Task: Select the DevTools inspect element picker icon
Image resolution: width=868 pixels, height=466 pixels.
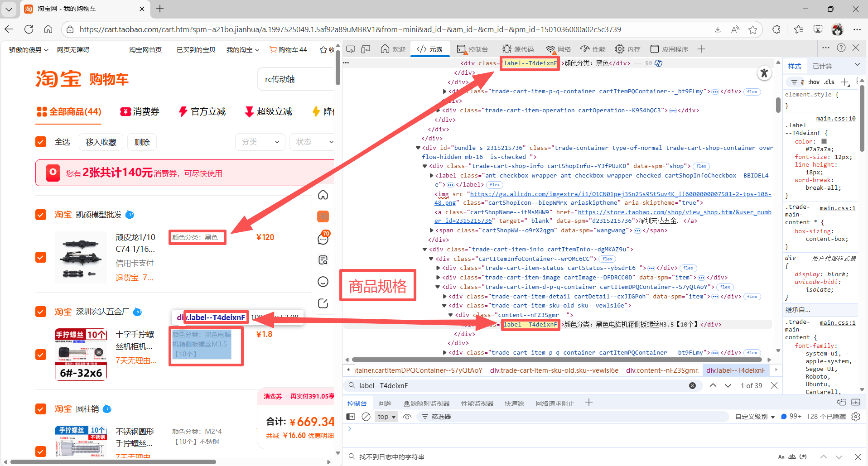Action: (x=351, y=49)
